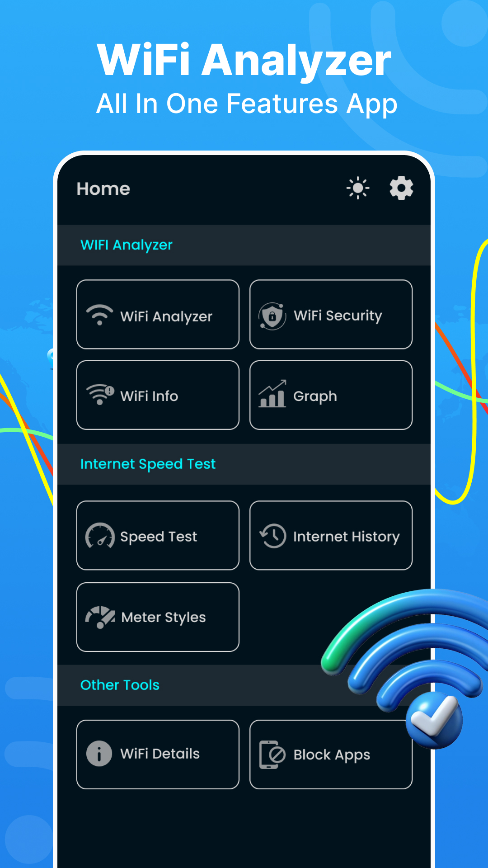Tap the bar chart icon for Graph

tap(272, 394)
